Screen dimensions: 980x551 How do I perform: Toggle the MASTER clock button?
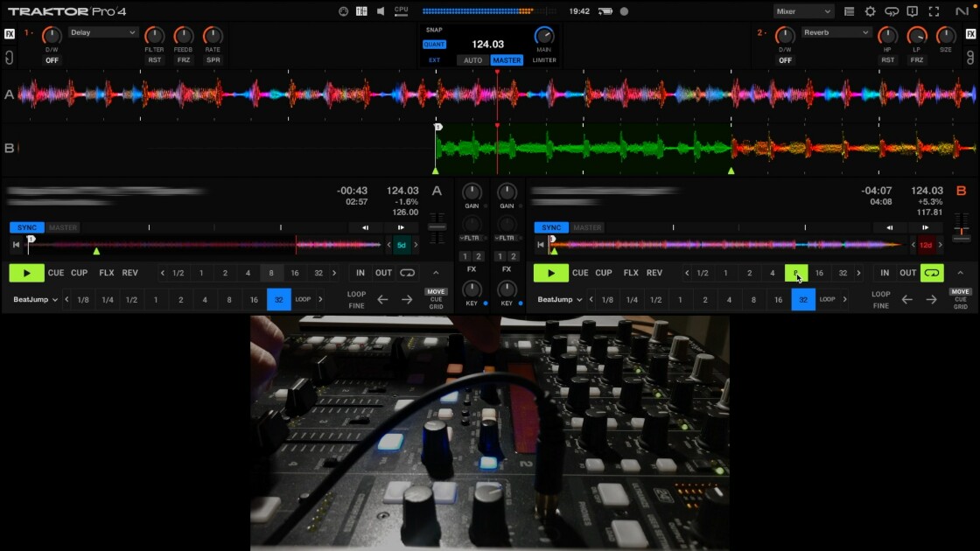tap(507, 60)
